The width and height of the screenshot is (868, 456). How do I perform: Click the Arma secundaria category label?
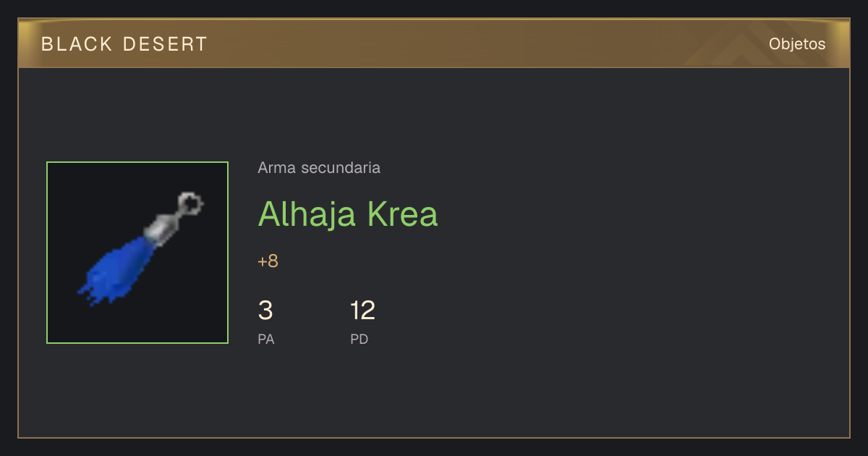point(319,168)
